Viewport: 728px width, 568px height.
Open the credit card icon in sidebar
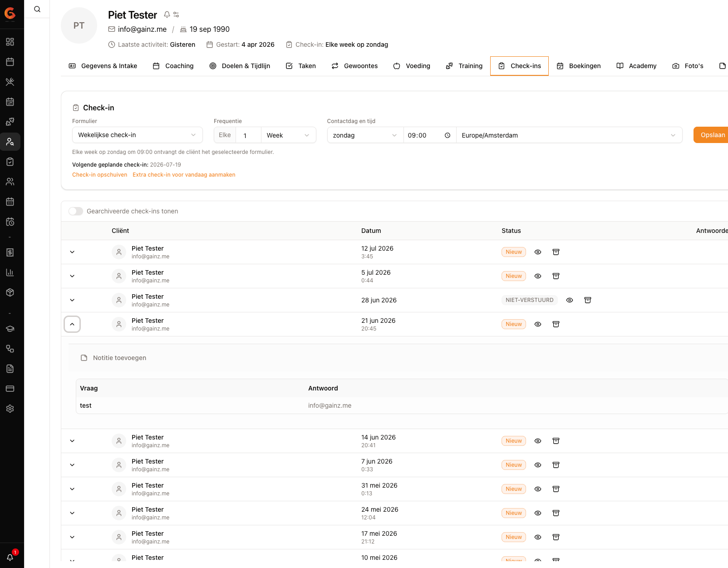click(10, 389)
